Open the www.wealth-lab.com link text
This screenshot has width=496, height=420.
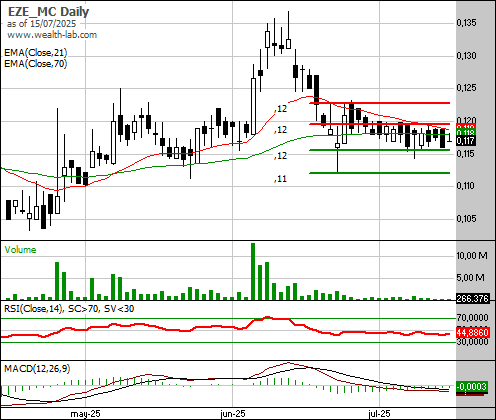click(52, 35)
